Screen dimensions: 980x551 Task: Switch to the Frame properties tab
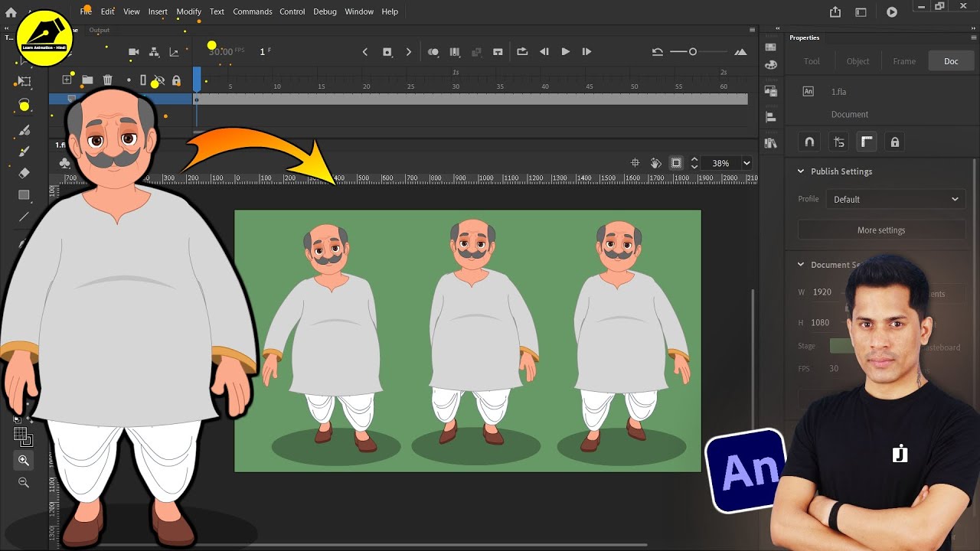904,61
